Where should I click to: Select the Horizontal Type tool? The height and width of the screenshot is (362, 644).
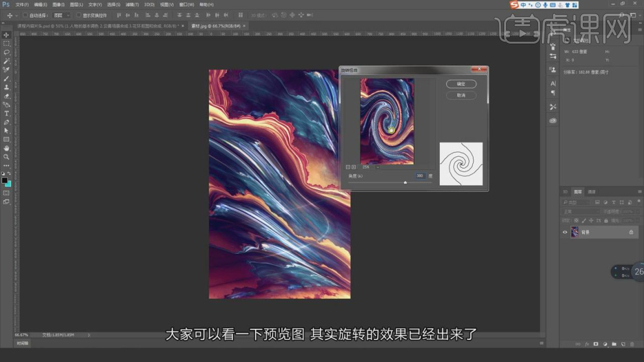pos(6,113)
